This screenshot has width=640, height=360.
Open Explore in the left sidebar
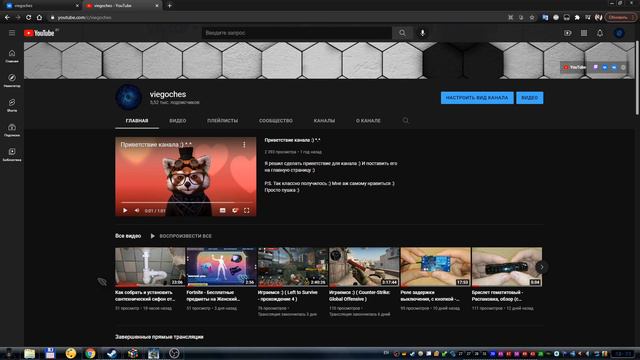pyautogui.click(x=12, y=80)
